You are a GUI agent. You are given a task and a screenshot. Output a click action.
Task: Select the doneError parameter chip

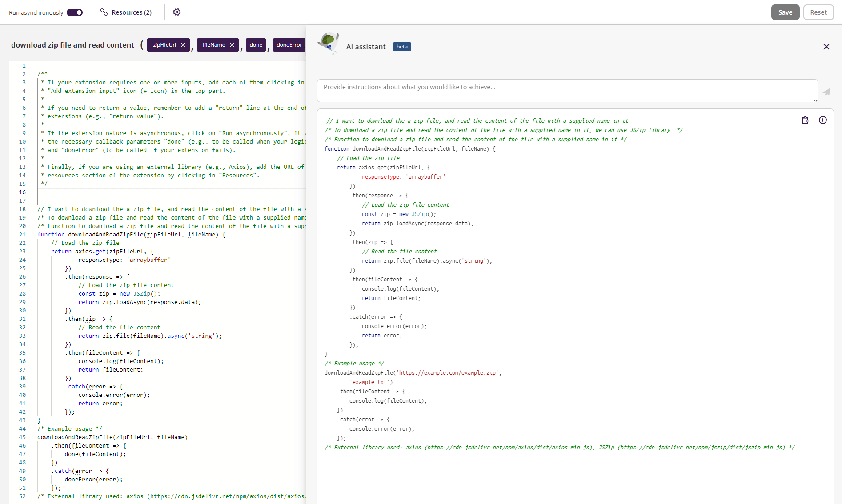[x=289, y=44]
